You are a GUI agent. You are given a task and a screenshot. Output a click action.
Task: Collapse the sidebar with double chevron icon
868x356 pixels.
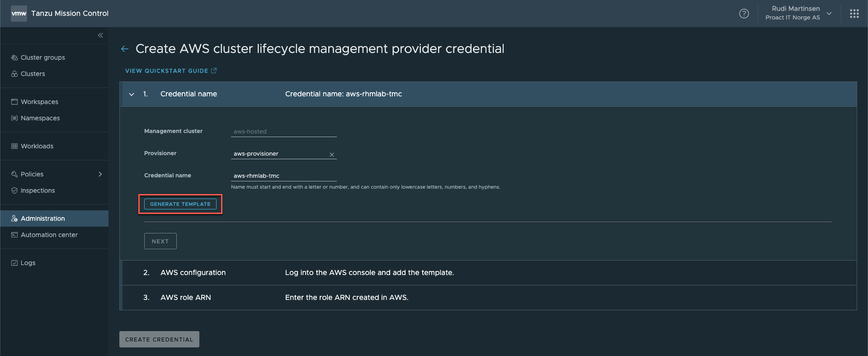pos(100,35)
